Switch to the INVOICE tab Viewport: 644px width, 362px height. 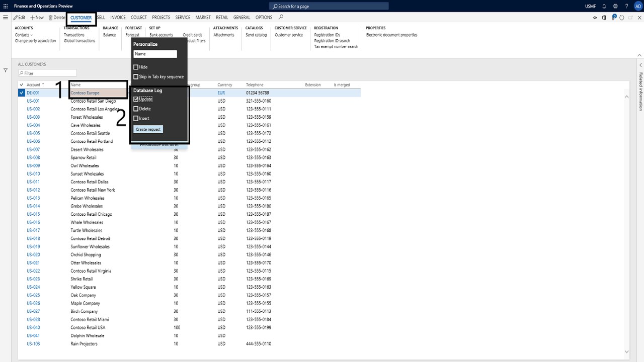pyautogui.click(x=118, y=18)
